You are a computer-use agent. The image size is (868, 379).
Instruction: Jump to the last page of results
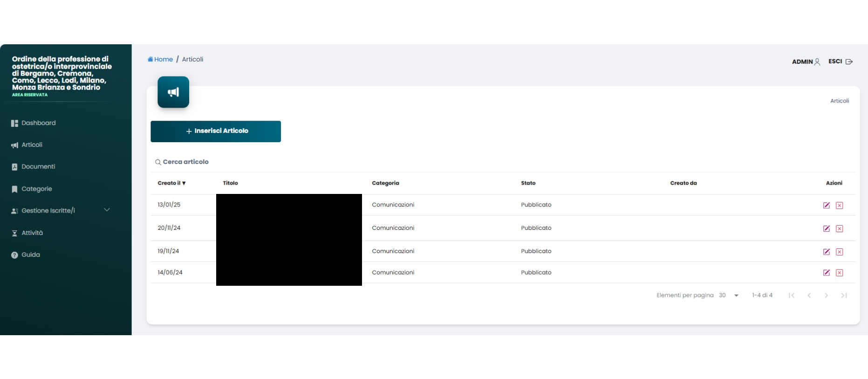pos(844,296)
